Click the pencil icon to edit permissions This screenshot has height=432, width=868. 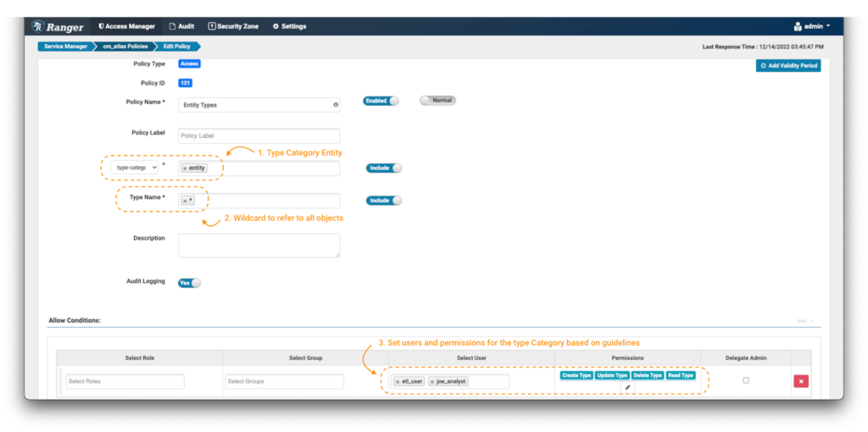[627, 387]
